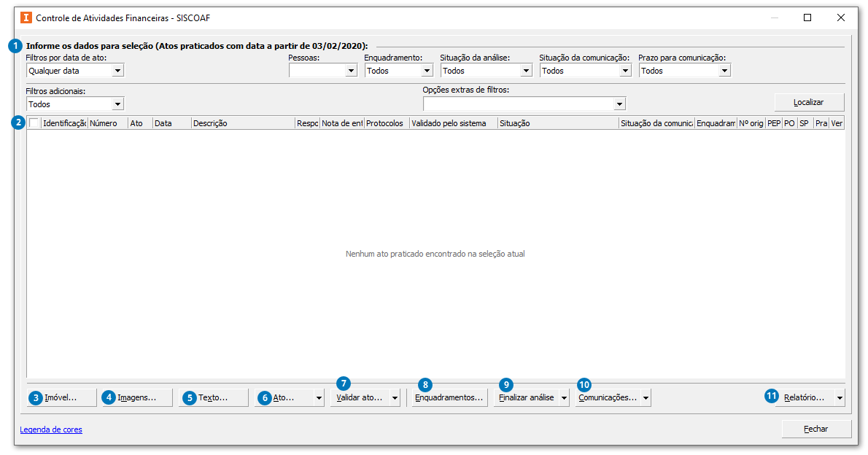
Task: Expand the Ato... button dropdown arrow
Action: coord(319,397)
